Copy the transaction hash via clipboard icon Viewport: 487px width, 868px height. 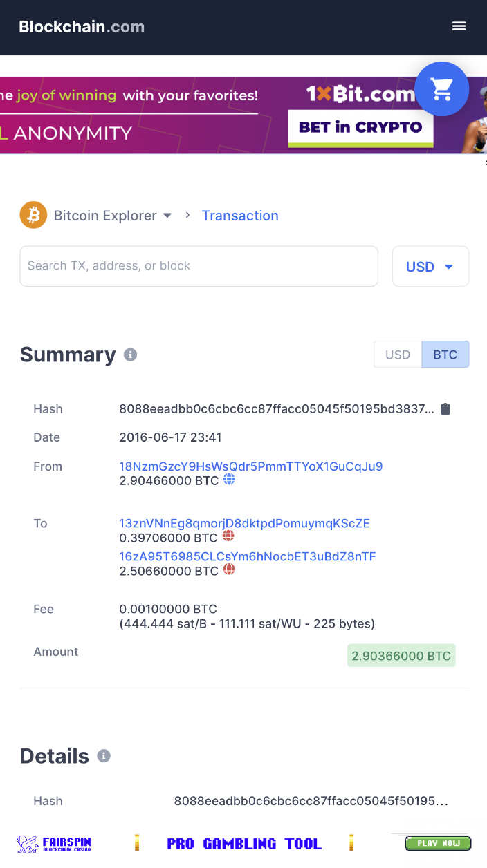(x=445, y=408)
